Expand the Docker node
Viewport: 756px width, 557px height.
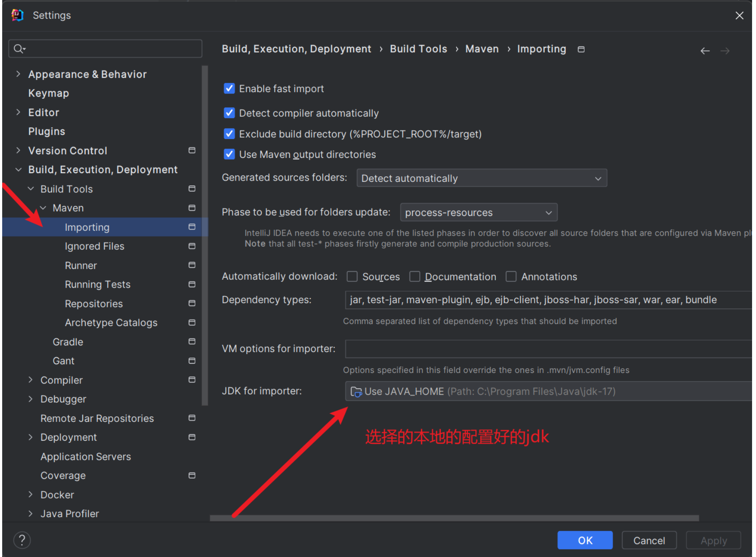click(31, 494)
